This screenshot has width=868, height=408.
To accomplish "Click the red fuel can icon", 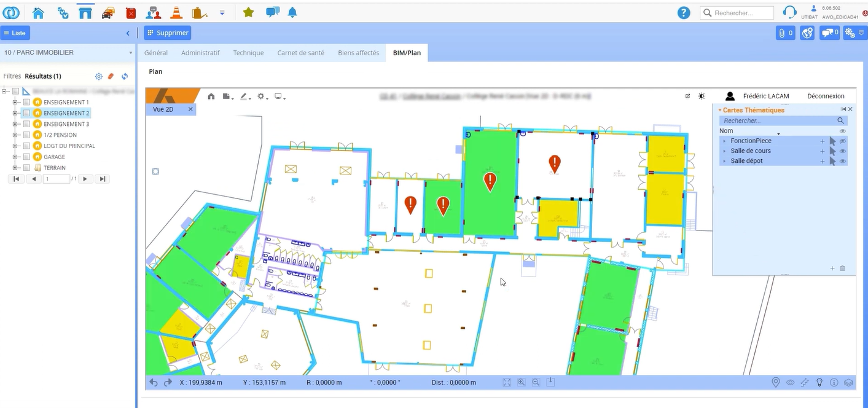I will 131,13.
